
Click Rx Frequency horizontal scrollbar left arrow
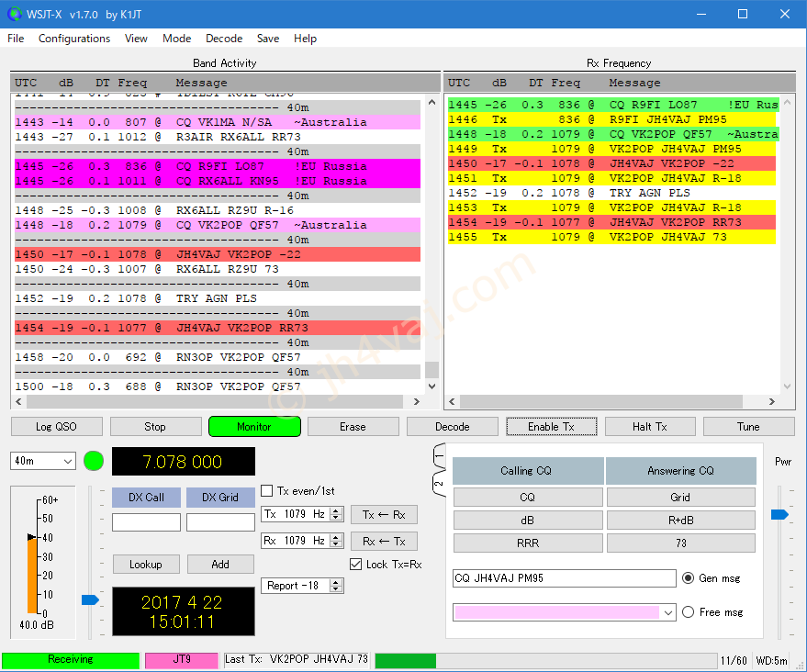click(452, 401)
